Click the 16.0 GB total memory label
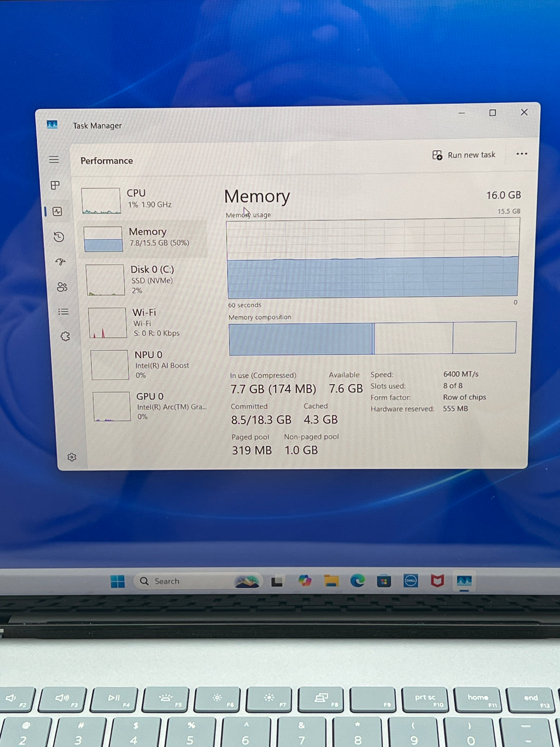The image size is (560, 747). [504, 195]
